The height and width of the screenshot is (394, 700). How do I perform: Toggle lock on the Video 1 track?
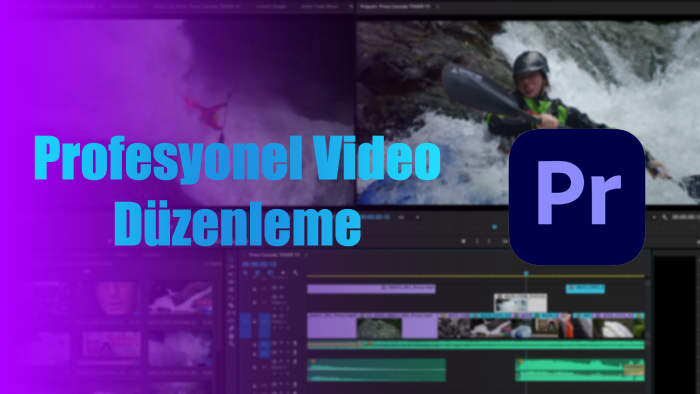pos(254,322)
